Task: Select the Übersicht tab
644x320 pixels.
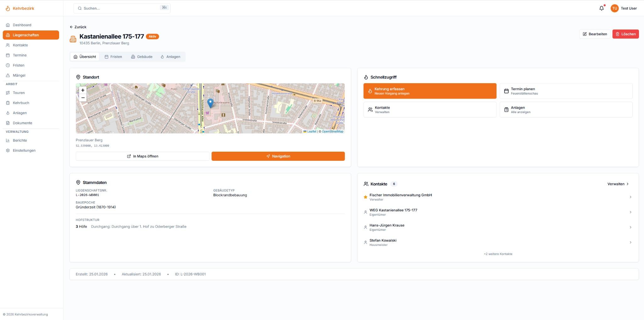Action: [85, 57]
